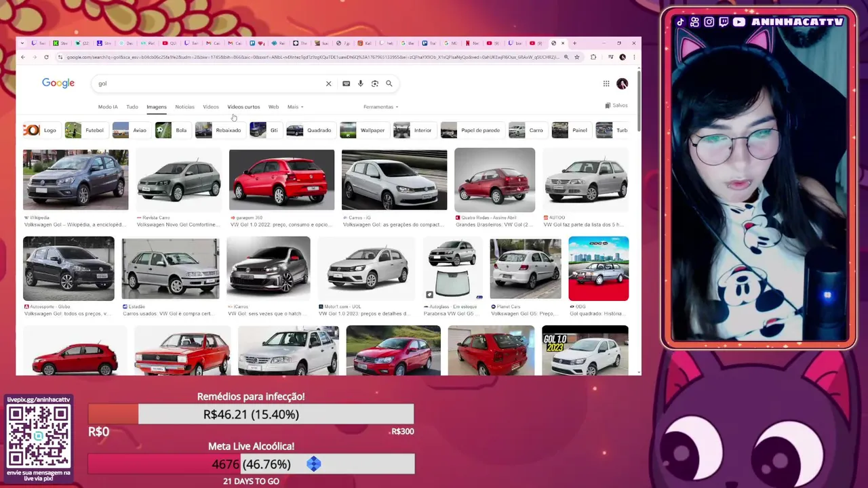Viewport: 868px width, 488px height.
Task: Open the Autoglass Parabrisa windshield thumbnail
Action: point(452,268)
